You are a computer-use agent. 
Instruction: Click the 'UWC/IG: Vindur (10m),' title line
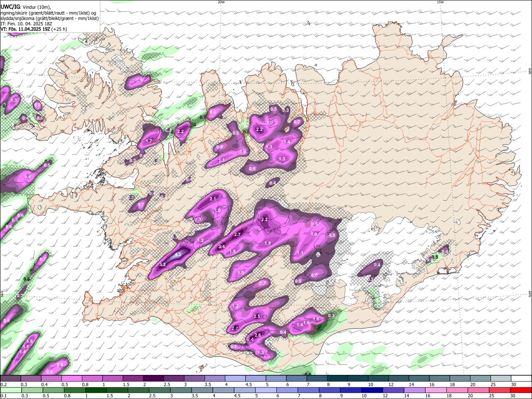click(x=25, y=7)
